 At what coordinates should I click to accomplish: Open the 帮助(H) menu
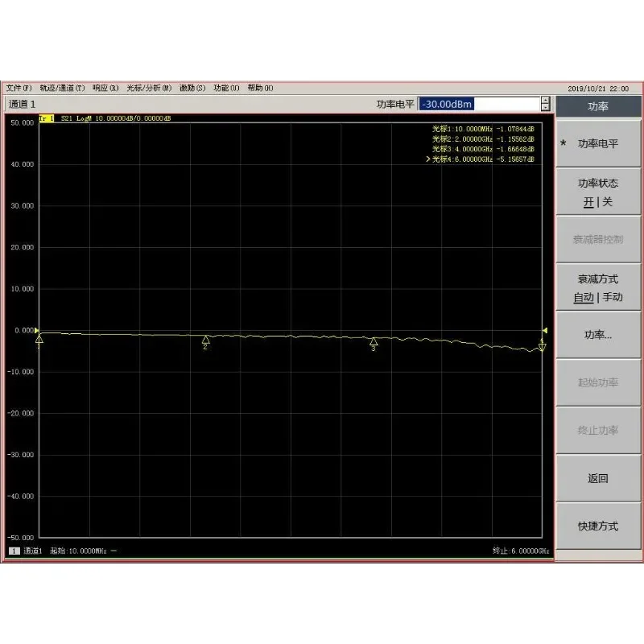[x=260, y=88]
